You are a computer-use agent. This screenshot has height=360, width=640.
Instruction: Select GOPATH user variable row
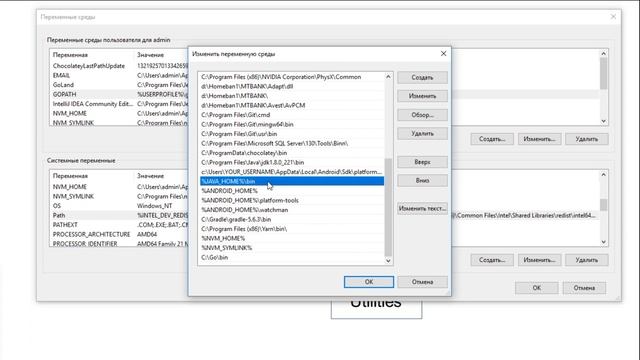click(x=119, y=94)
